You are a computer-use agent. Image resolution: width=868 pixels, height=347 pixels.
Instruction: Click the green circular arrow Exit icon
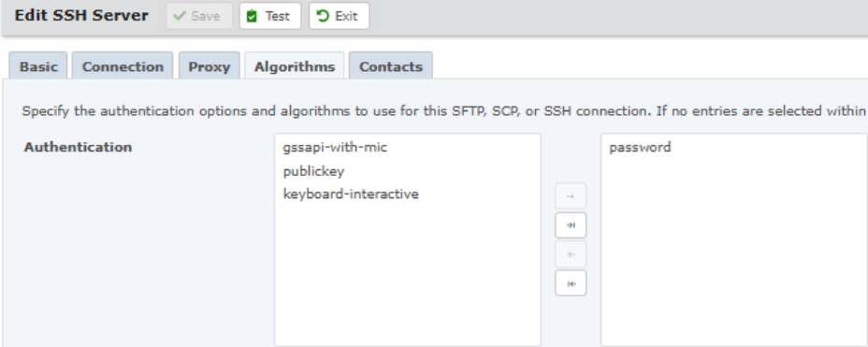pyautogui.click(x=323, y=16)
